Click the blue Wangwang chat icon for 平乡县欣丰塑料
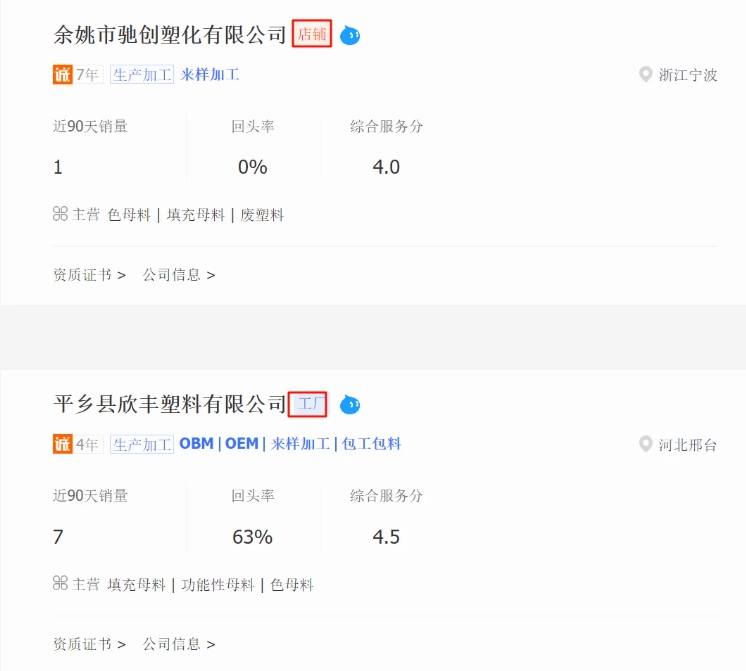The image size is (746, 671). 350,405
